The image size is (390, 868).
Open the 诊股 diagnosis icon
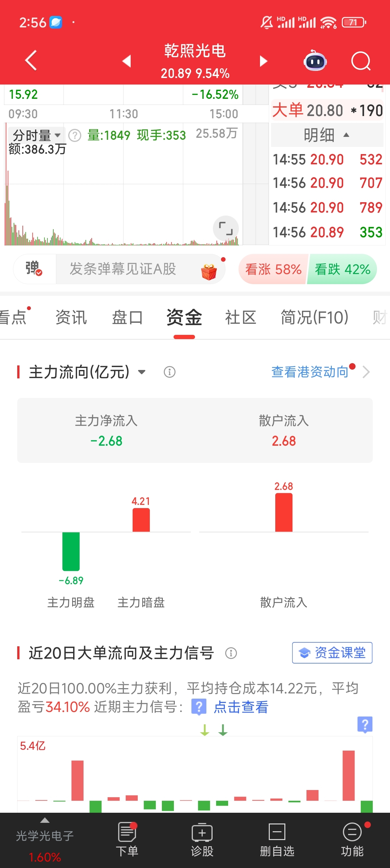(x=202, y=839)
